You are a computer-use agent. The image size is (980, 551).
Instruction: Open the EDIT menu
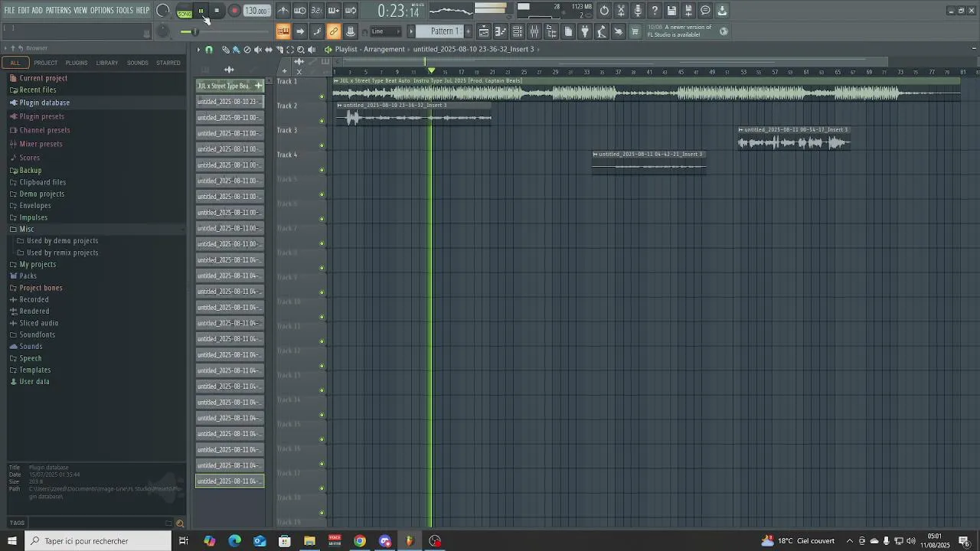[24, 11]
